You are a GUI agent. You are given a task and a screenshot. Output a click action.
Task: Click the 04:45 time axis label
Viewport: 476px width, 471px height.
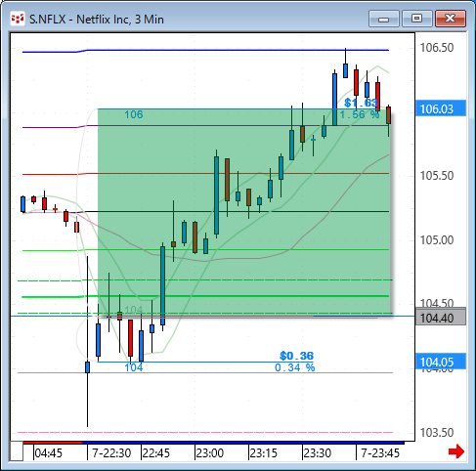(x=48, y=453)
